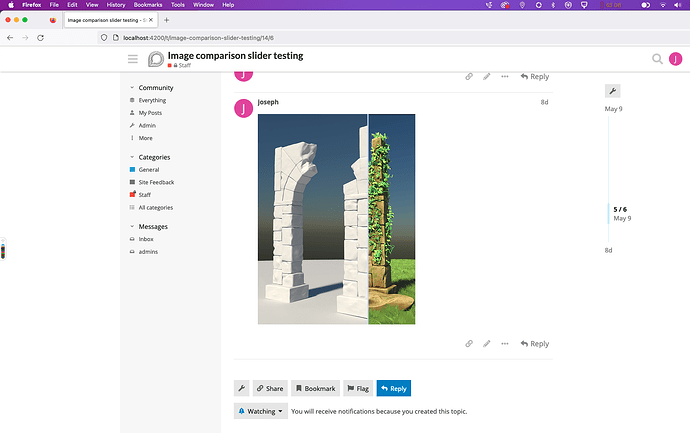
Task: Click the blue Reply button
Action: [x=394, y=388]
